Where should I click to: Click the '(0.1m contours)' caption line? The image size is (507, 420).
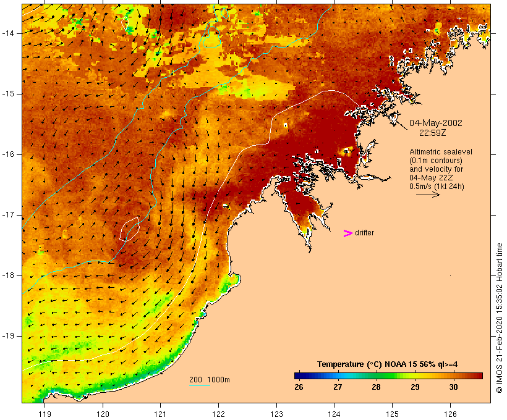click(436, 161)
